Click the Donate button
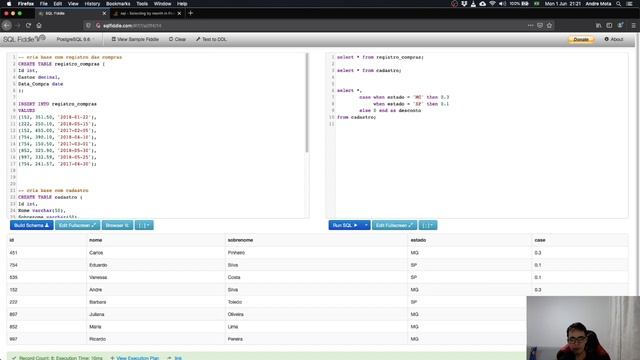The width and height of the screenshot is (640, 360). tap(581, 40)
